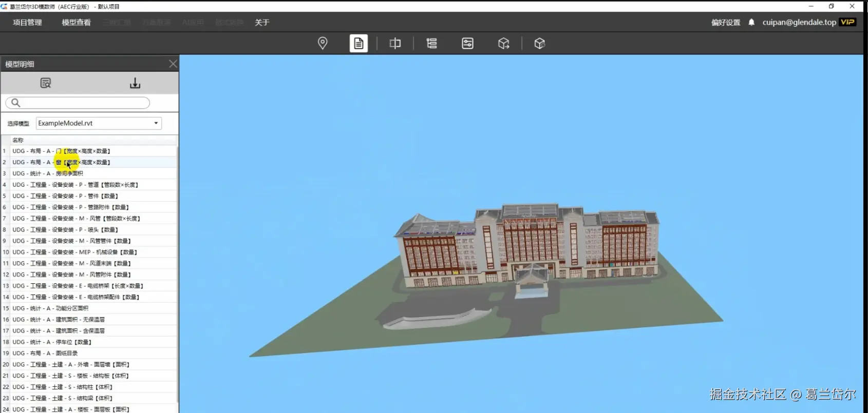Click the magnifier icon in search box

click(16, 103)
